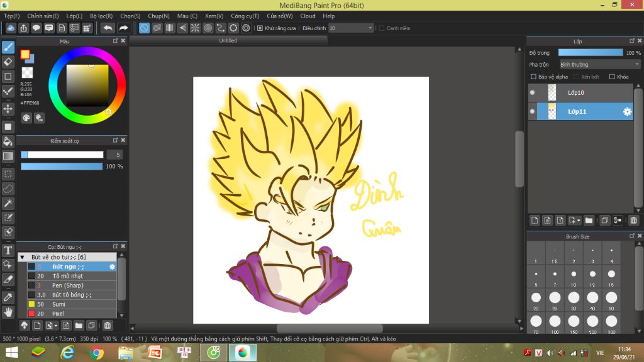Hide the Lớp10 layer
Image resolution: width=644 pixels, height=362 pixels.
click(532, 93)
